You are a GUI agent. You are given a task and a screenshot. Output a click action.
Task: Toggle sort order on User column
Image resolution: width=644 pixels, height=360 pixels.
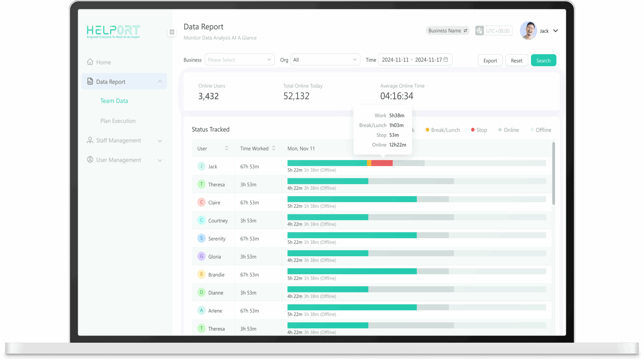point(226,148)
